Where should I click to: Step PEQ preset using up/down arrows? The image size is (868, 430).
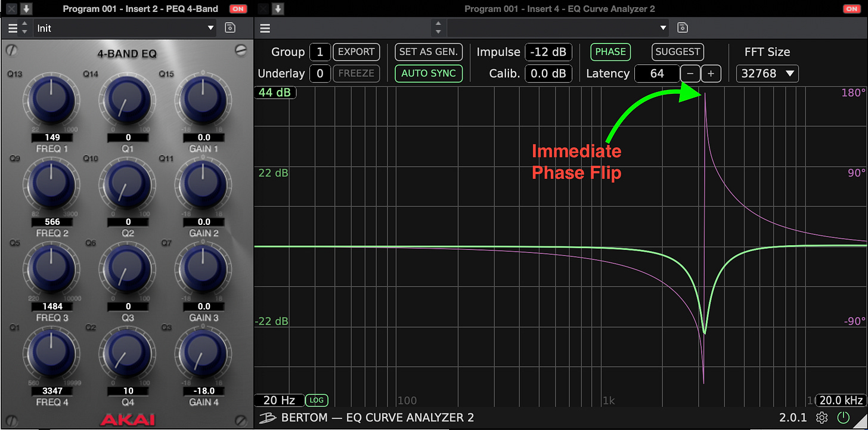tap(25, 28)
